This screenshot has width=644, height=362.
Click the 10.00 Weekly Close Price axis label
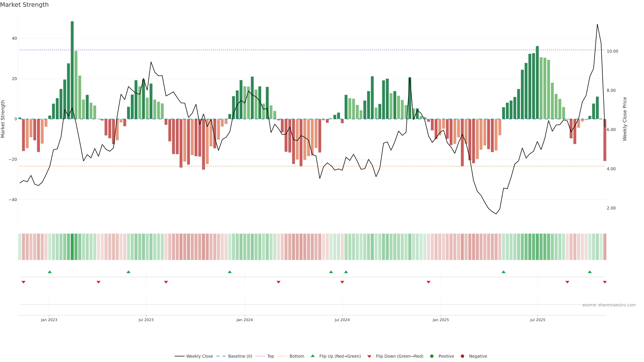pyautogui.click(x=612, y=51)
